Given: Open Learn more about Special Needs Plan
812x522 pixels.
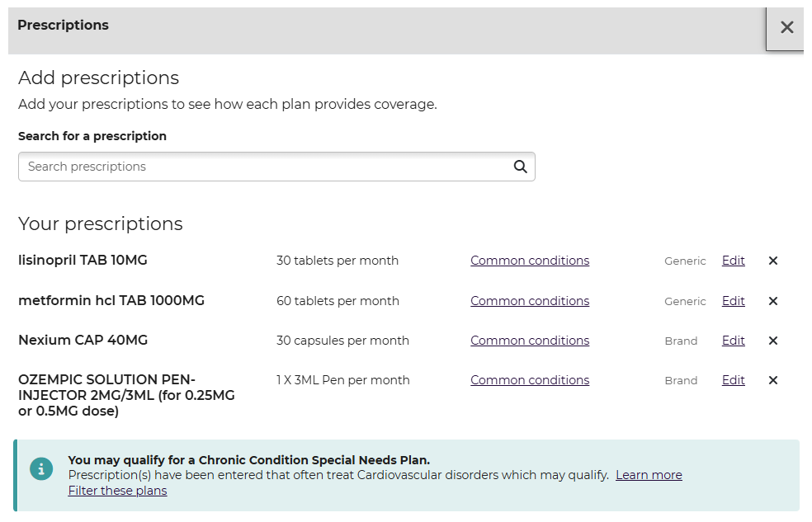Looking at the screenshot, I should click(x=649, y=475).
